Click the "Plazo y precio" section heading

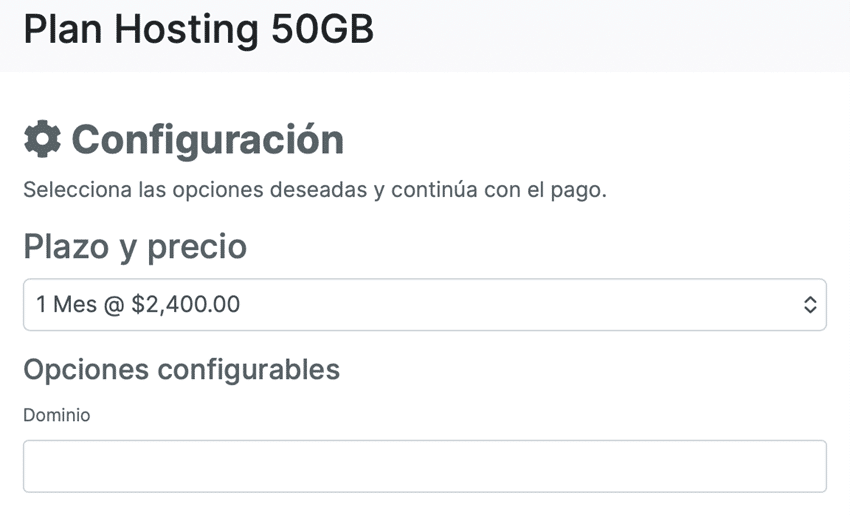[135, 246]
